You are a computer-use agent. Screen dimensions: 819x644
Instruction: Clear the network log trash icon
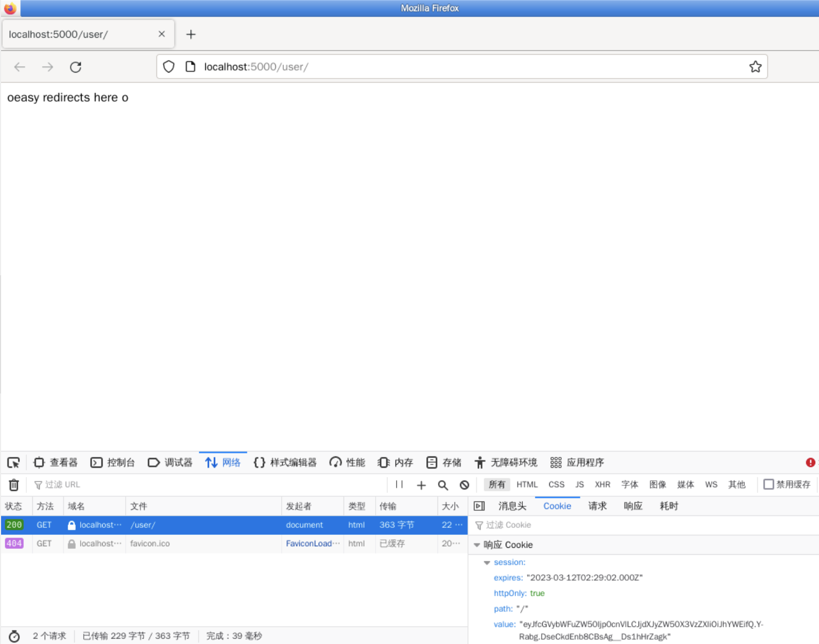(14, 485)
